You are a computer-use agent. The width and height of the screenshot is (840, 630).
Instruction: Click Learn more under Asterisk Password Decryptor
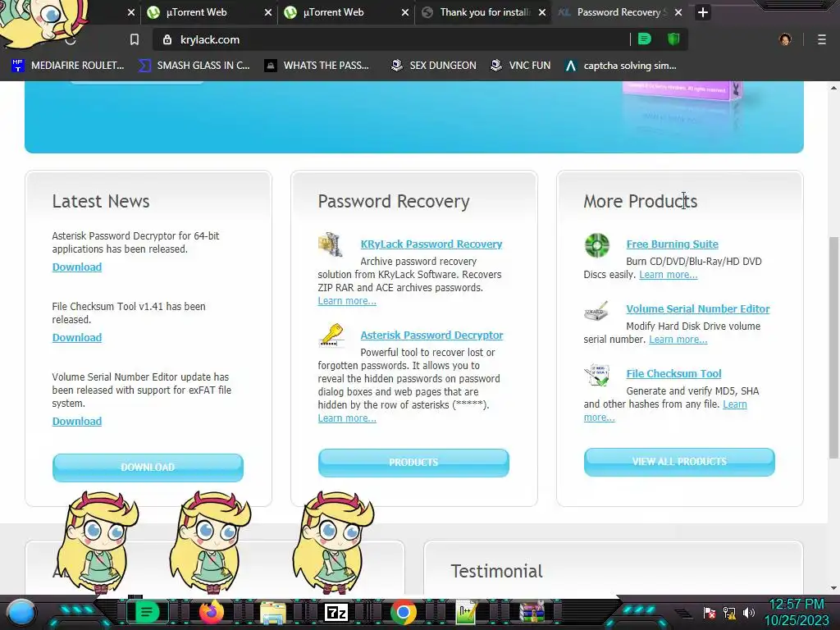pos(347,418)
